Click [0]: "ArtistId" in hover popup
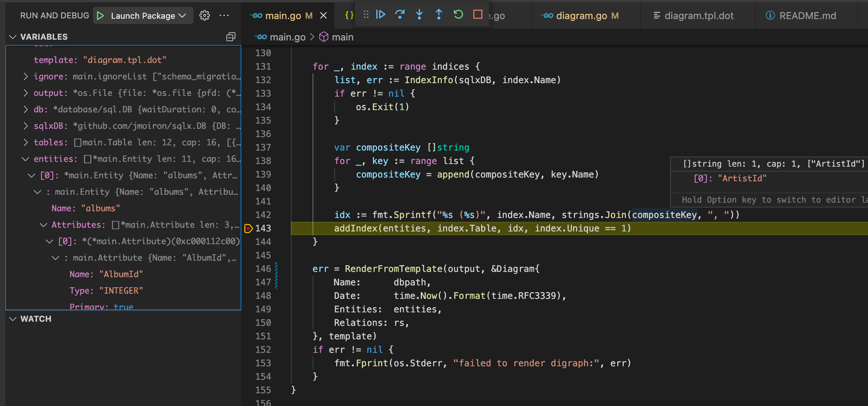This screenshot has height=406, width=868. (730, 178)
